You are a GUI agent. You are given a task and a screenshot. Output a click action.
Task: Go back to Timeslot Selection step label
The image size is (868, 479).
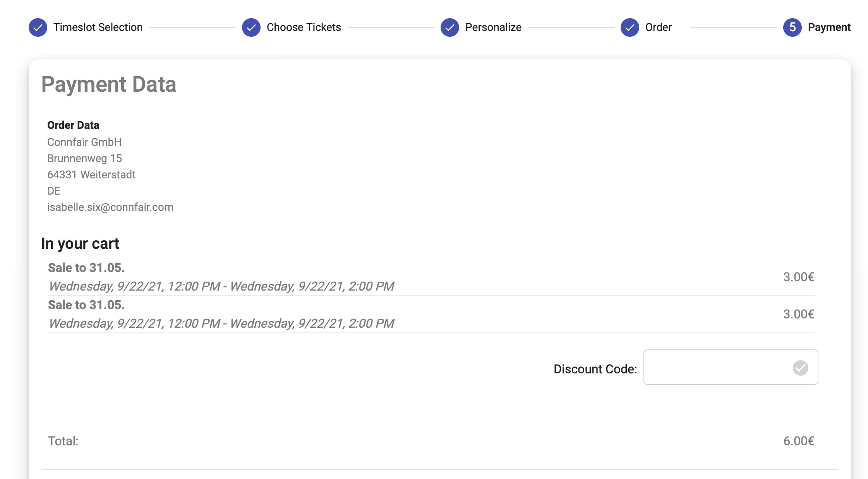pos(98,27)
